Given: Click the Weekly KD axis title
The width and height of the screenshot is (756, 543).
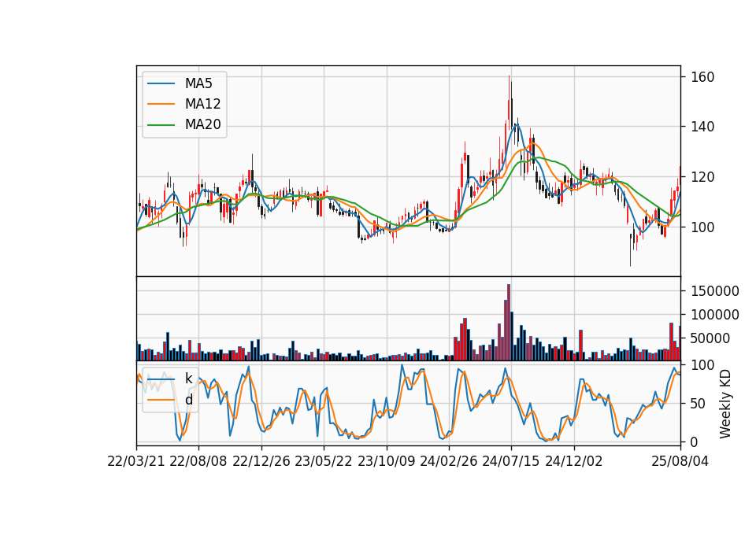Looking at the screenshot, I should click(725, 404).
